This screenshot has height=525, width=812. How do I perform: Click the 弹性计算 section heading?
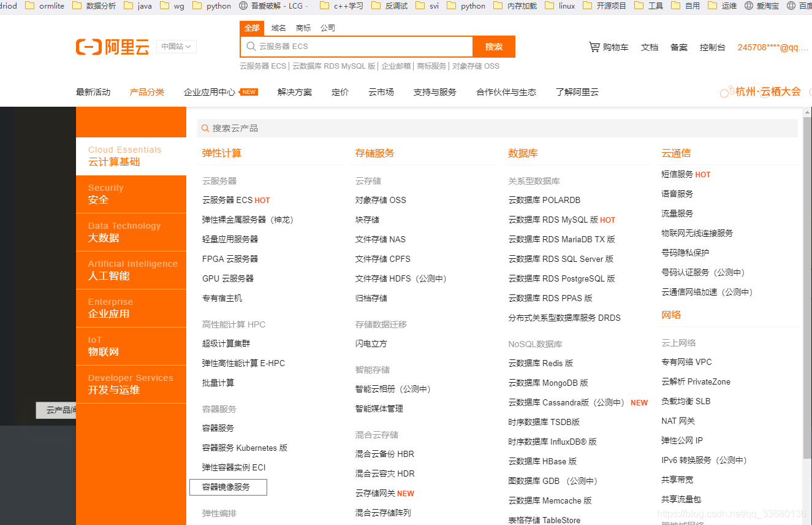click(222, 153)
